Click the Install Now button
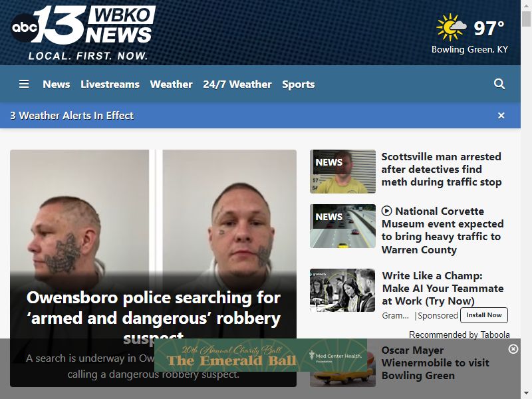The width and height of the screenshot is (532, 399). [484, 315]
